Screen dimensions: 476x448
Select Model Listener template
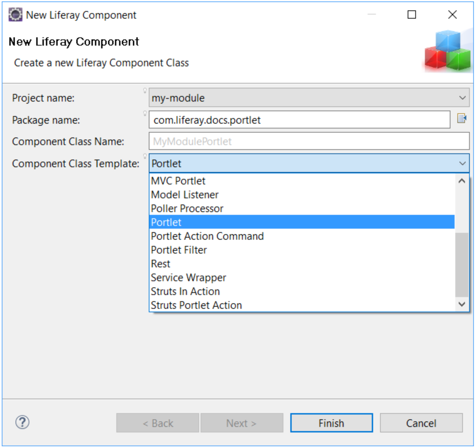click(302, 194)
